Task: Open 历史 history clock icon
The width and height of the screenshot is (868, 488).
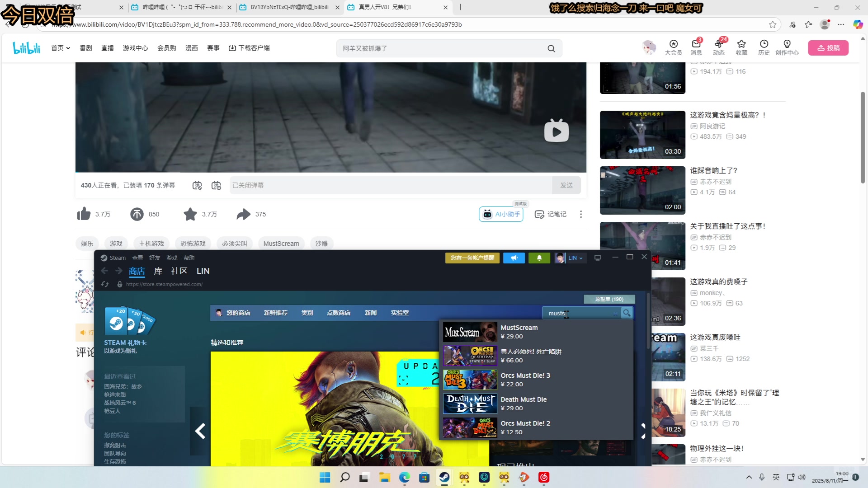Action: pos(764,47)
